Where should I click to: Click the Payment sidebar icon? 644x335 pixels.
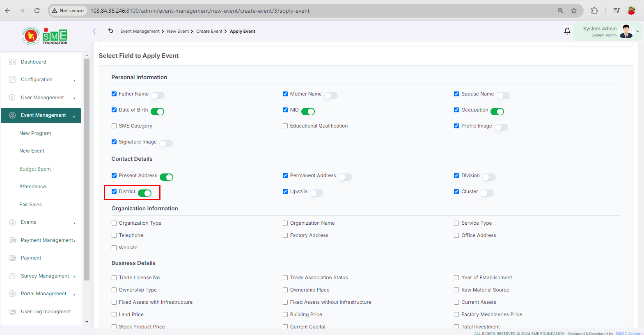(x=12, y=258)
